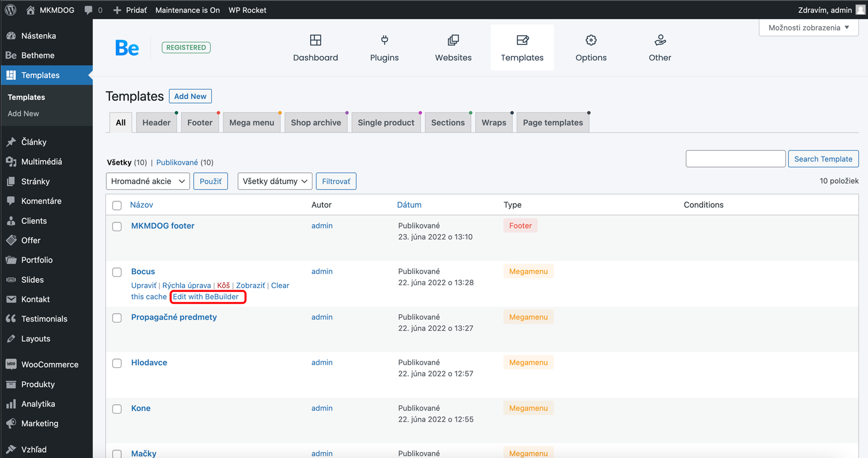Open the admin avatar in top bar

[x=860, y=10]
